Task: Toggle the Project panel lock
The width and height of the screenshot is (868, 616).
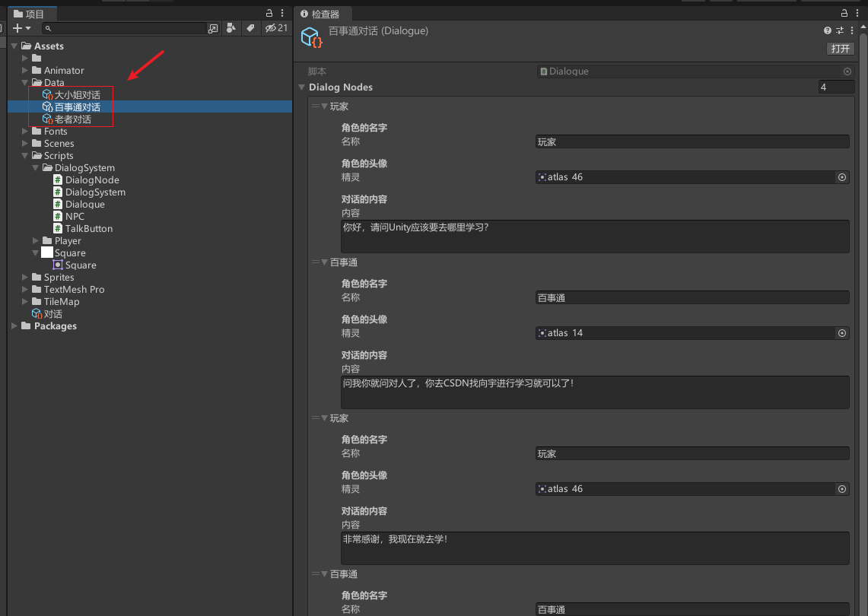Action: pyautogui.click(x=269, y=13)
